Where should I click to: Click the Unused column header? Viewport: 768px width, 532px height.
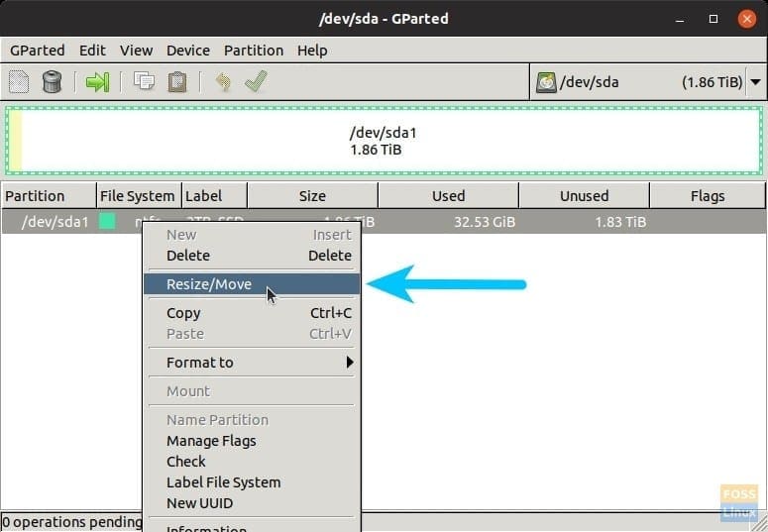click(584, 196)
